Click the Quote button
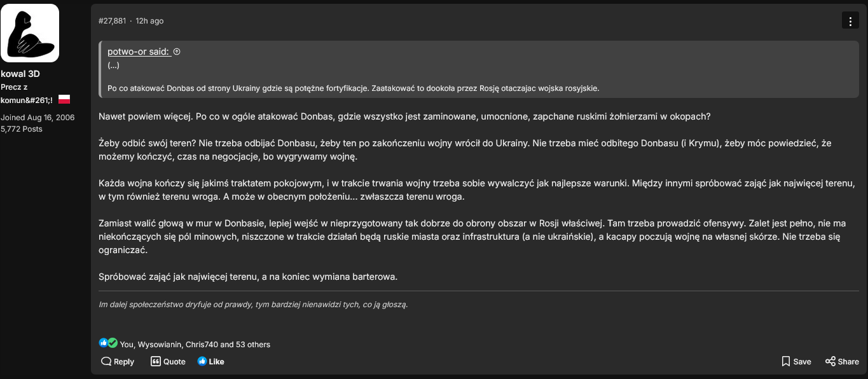The image size is (868, 379). [168, 361]
